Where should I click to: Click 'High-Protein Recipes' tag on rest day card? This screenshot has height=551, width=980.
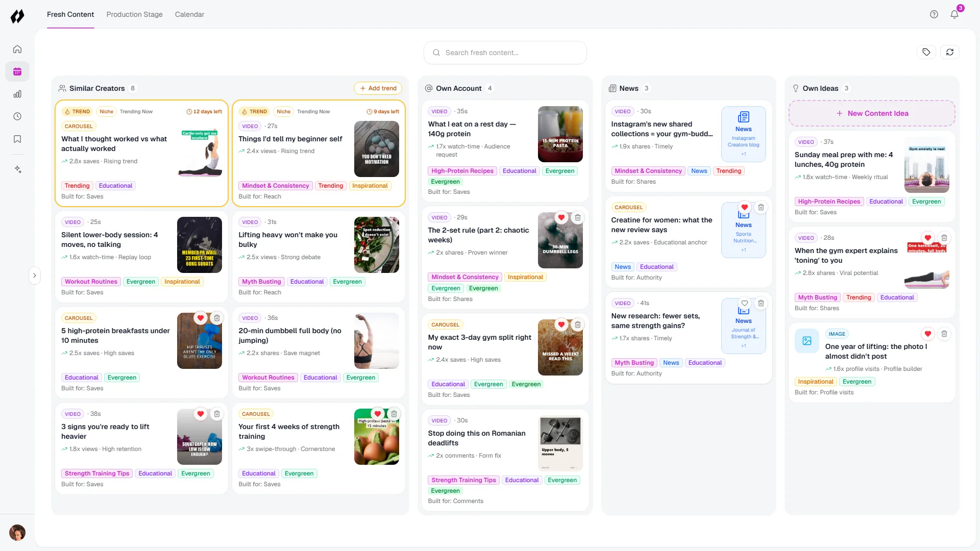coord(462,171)
